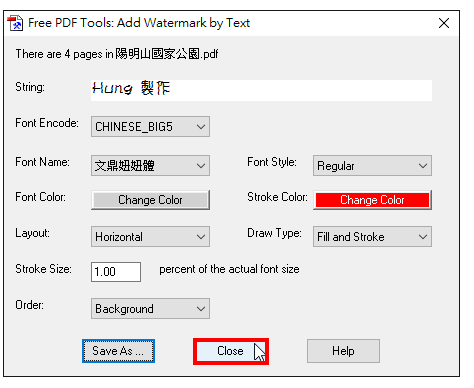Open the Font Style dropdown showing Regular
Viewport: 474px width, 388px height.
click(372, 165)
